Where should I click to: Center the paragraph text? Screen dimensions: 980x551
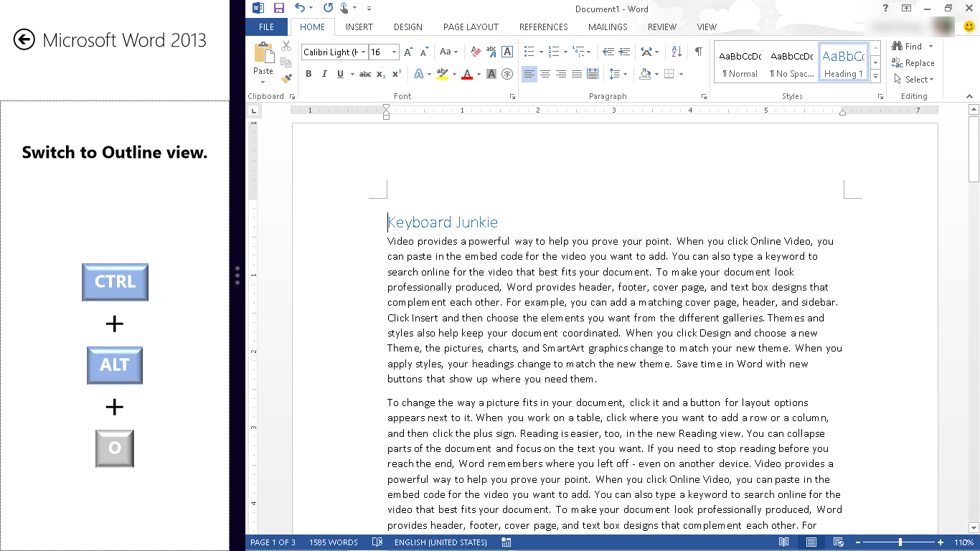point(545,74)
